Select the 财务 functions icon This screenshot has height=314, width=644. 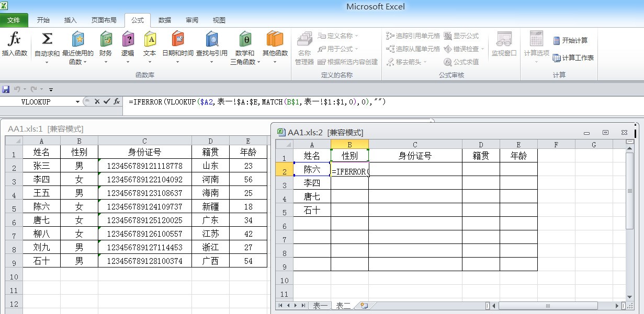tap(106, 39)
